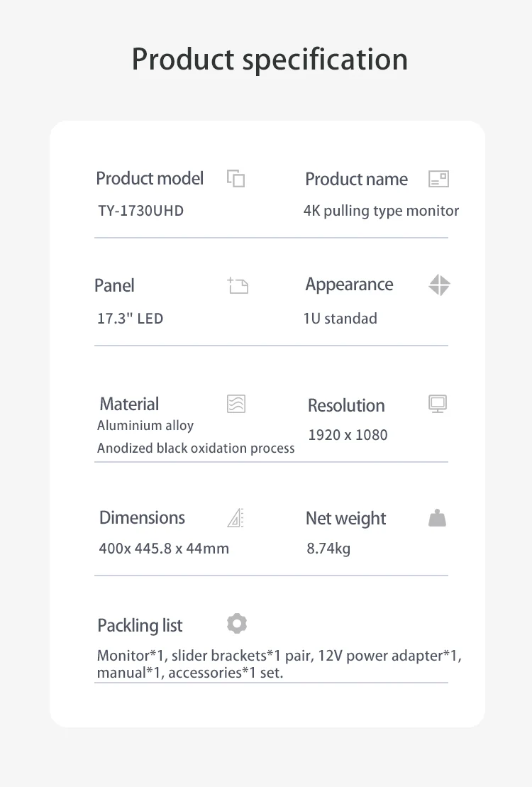Click the 1920 x 1080 resolution value
The height and width of the screenshot is (787, 532).
point(348,435)
